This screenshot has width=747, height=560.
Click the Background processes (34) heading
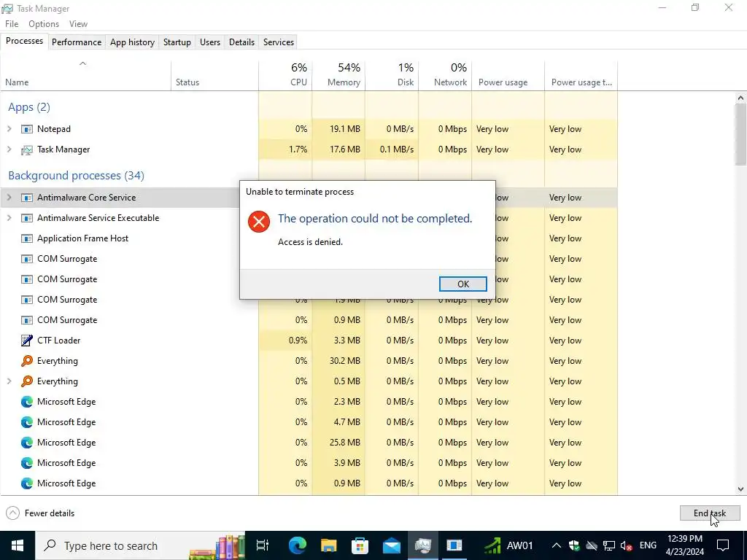tap(76, 176)
